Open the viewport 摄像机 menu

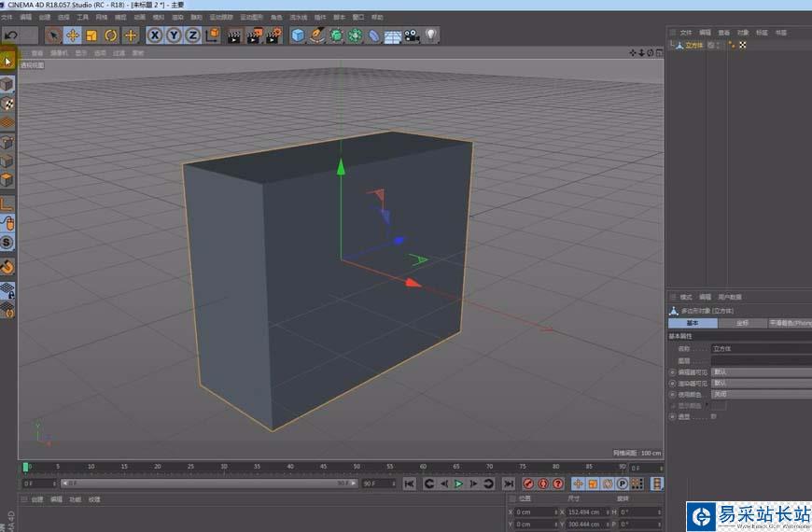pos(59,53)
